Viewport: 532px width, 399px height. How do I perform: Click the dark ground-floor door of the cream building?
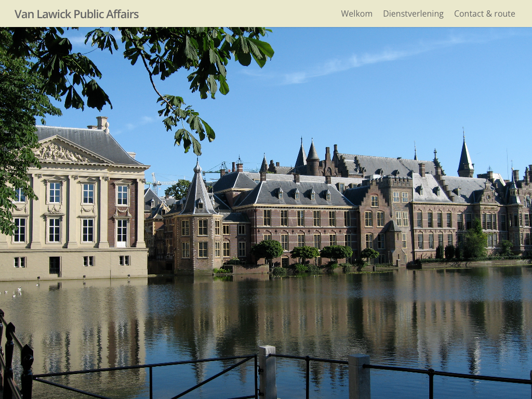[55, 265]
